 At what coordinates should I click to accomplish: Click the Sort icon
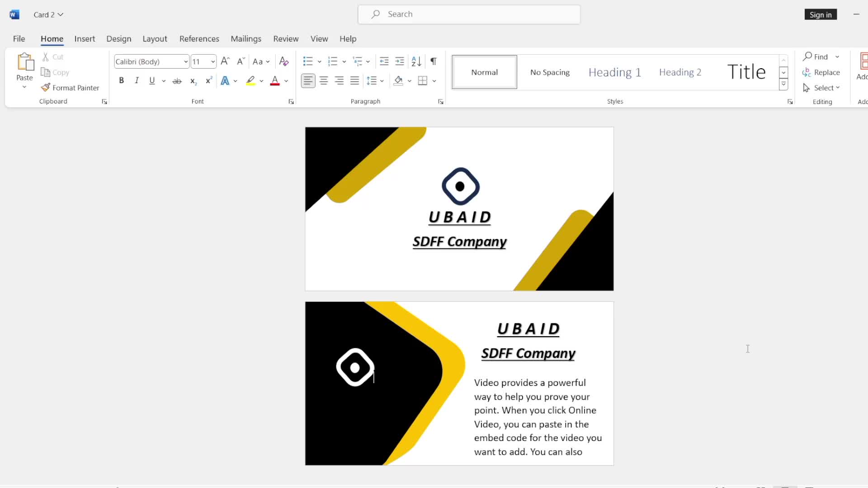click(416, 61)
